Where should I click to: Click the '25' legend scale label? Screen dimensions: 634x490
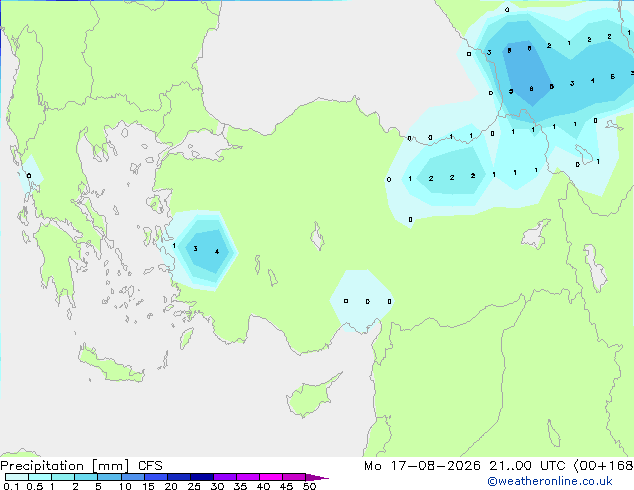(x=194, y=486)
